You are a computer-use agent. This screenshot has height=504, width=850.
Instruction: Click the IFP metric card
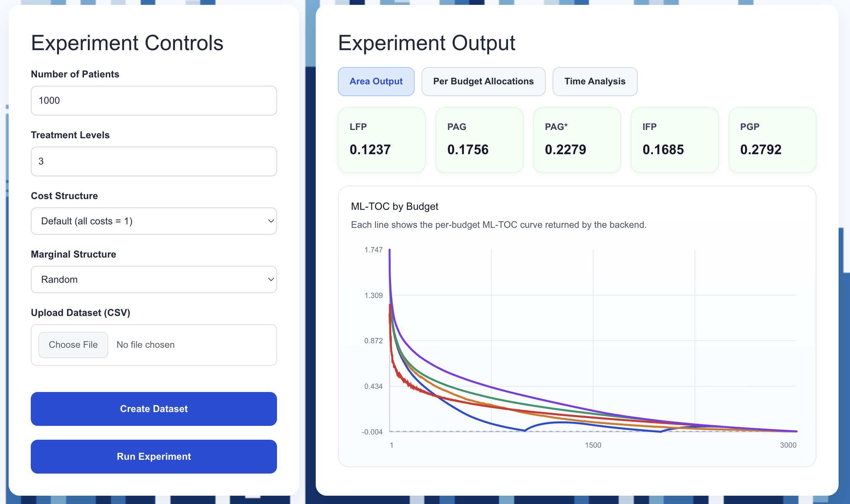[x=674, y=140]
